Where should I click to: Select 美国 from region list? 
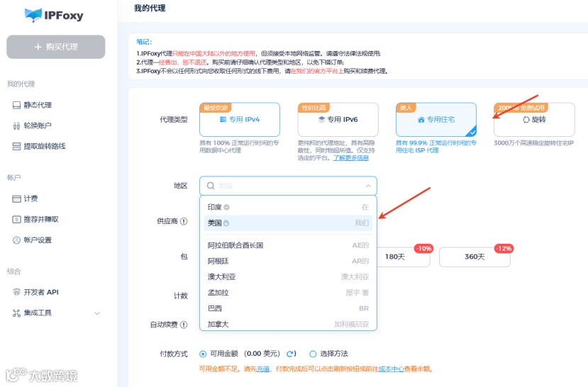pos(288,223)
